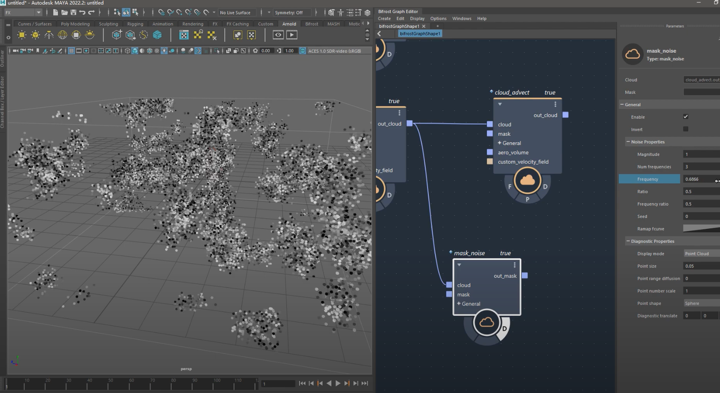720x393 pixels.
Task: Create Arnold mesh light shelf icon
Action: [35, 35]
